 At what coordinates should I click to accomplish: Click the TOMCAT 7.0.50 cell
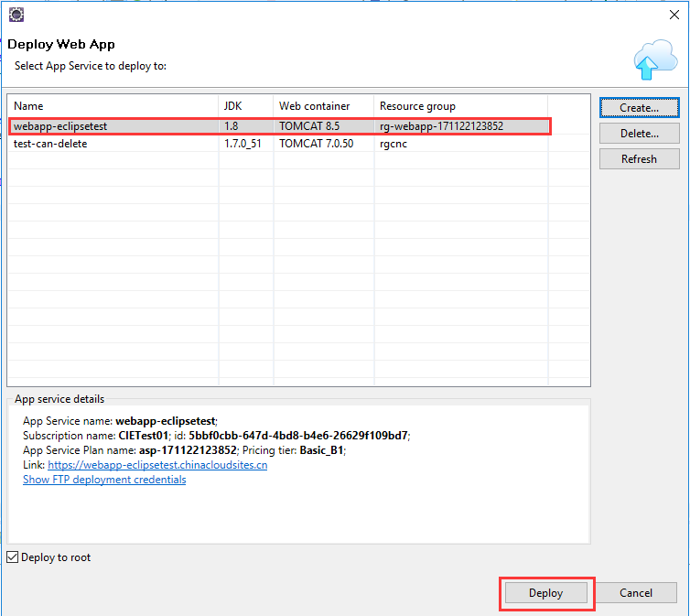(315, 144)
